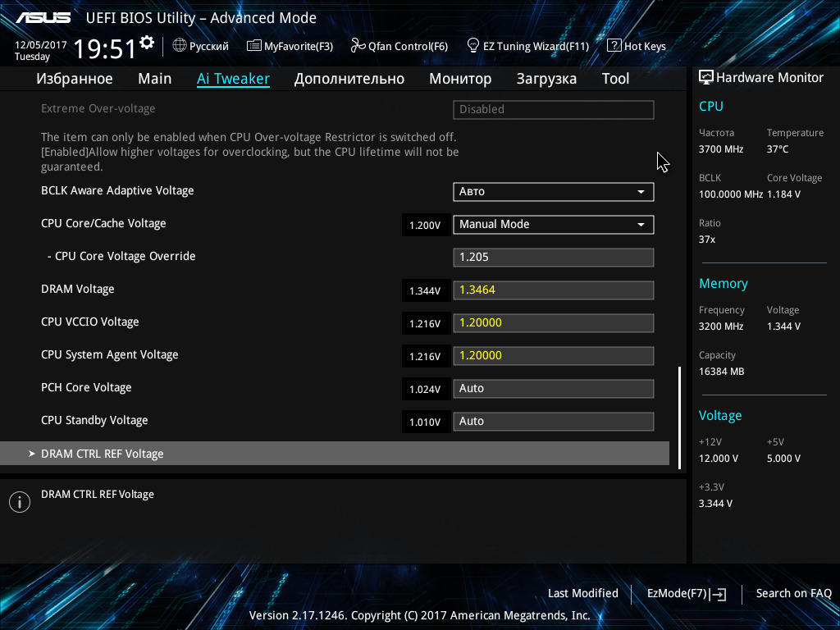Click the 1.200V current value for CPU Core/Cache

coord(425,226)
